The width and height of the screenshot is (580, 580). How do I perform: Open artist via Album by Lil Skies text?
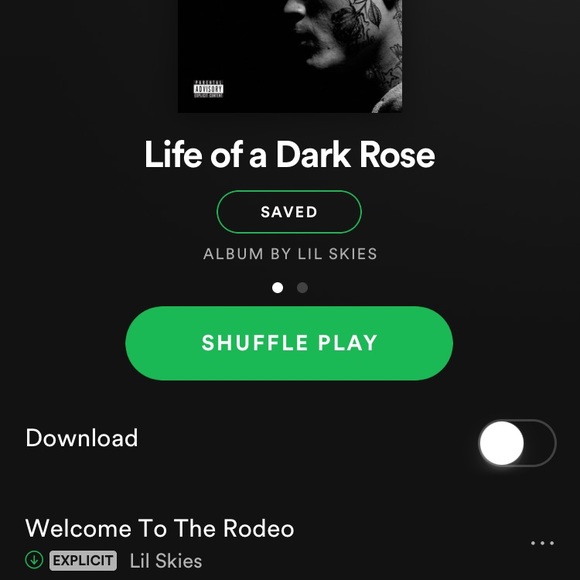[290, 254]
